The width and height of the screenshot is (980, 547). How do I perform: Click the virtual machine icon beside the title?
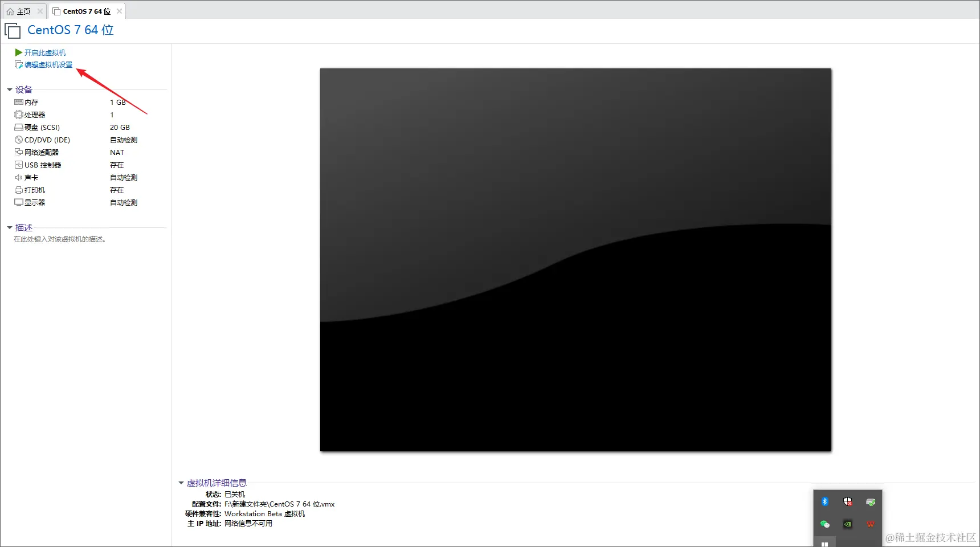click(x=13, y=30)
